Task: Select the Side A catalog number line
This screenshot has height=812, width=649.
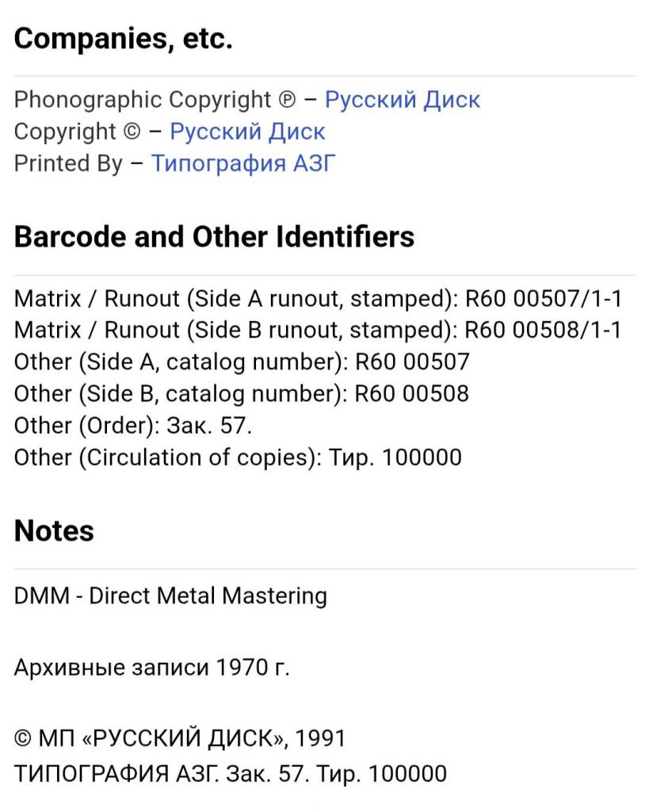Action: pyautogui.click(x=242, y=362)
